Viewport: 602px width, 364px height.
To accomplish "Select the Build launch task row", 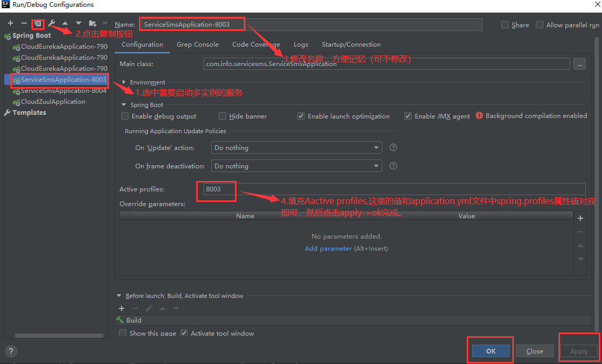I will click(353, 320).
